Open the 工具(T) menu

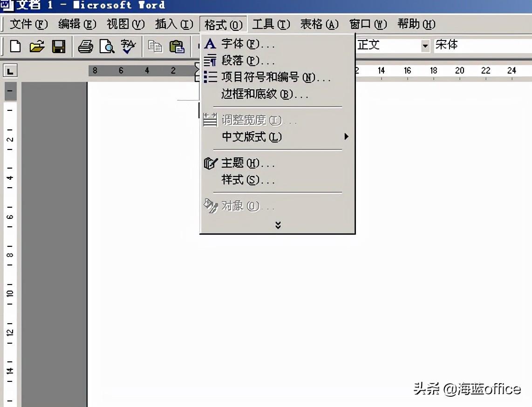(x=271, y=24)
